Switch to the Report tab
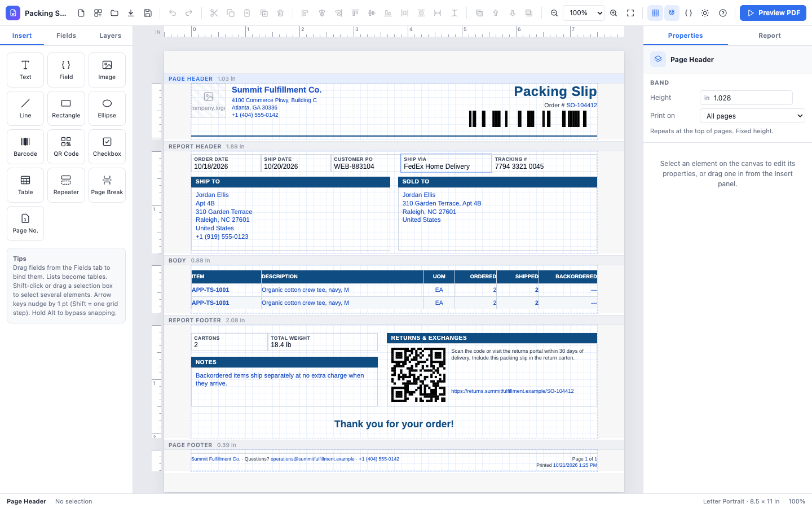 pyautogui.click(x=770, y=36)
